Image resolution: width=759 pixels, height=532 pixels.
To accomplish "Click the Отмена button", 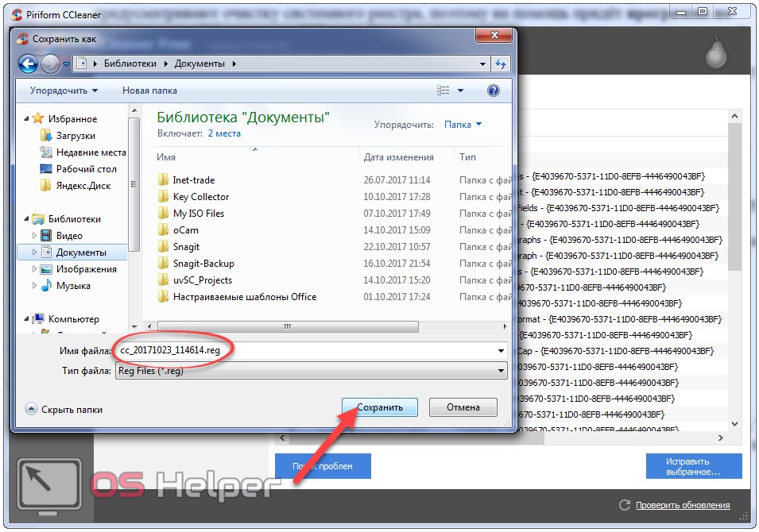I will click(x=463, y=407).
